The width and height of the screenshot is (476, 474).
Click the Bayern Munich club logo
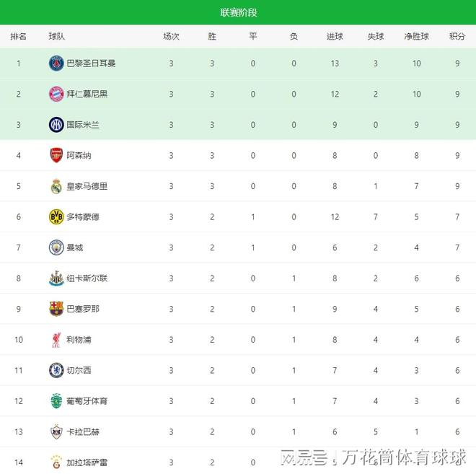(56, 94)
